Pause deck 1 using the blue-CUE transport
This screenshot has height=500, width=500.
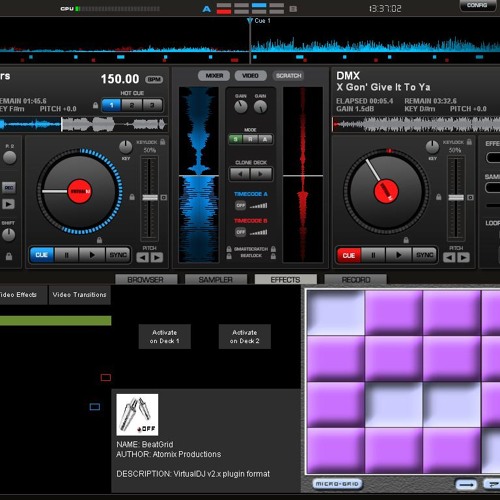(x=66, y=255)
